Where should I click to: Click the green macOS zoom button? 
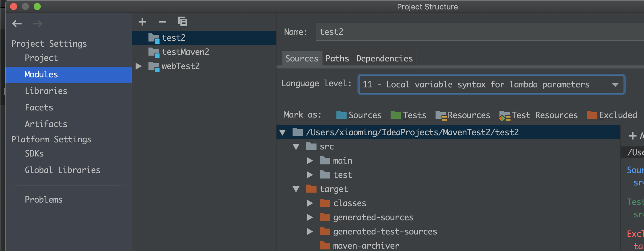37,6
